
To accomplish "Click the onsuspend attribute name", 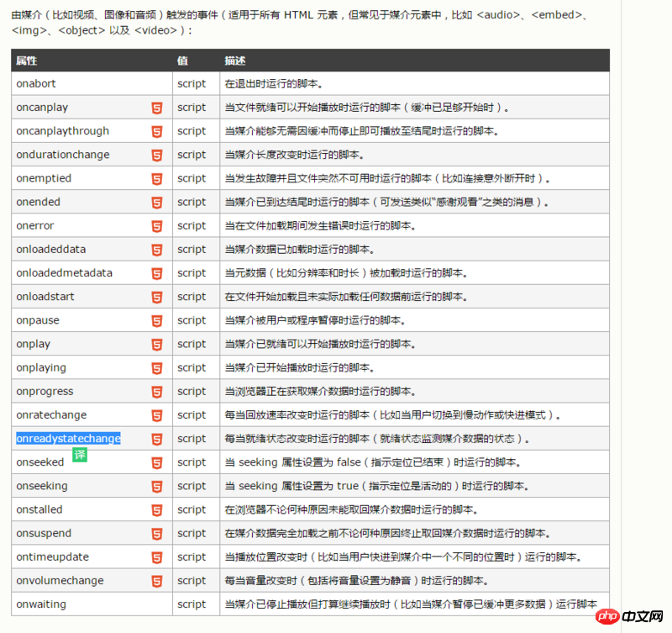I will pyautogui.click(x=44, y=534).
